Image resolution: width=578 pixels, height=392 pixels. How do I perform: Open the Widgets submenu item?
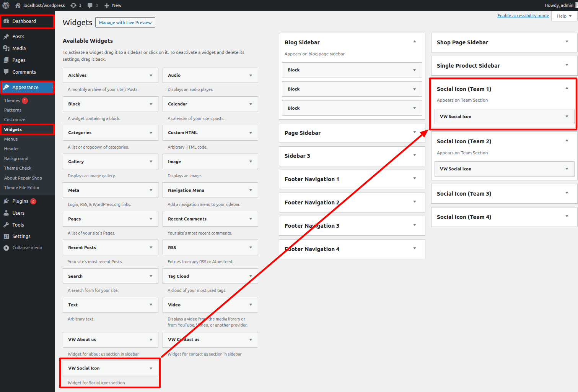[13, 130]
